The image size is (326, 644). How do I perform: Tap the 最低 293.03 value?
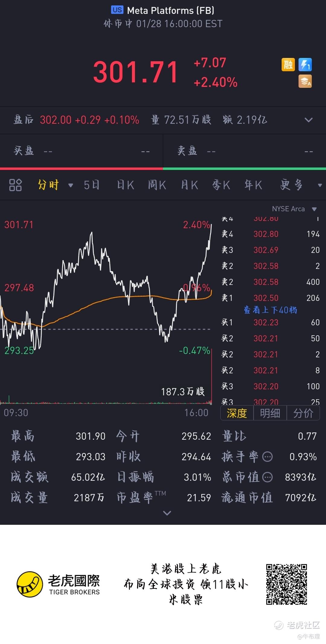tap(91, 457)
